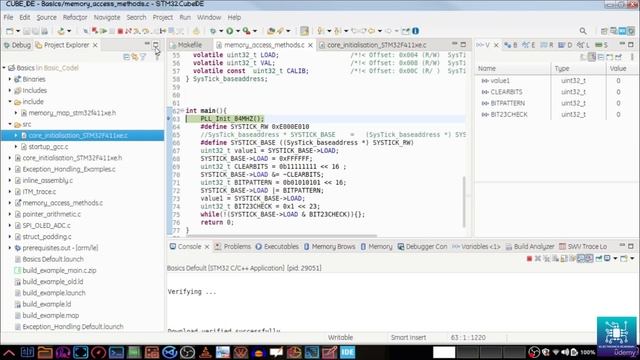The image size is (640, 360).
Task: Select pointer_arithmetic.c in Project Explorer
Action: pyautogui.click(x=51, y=214)
